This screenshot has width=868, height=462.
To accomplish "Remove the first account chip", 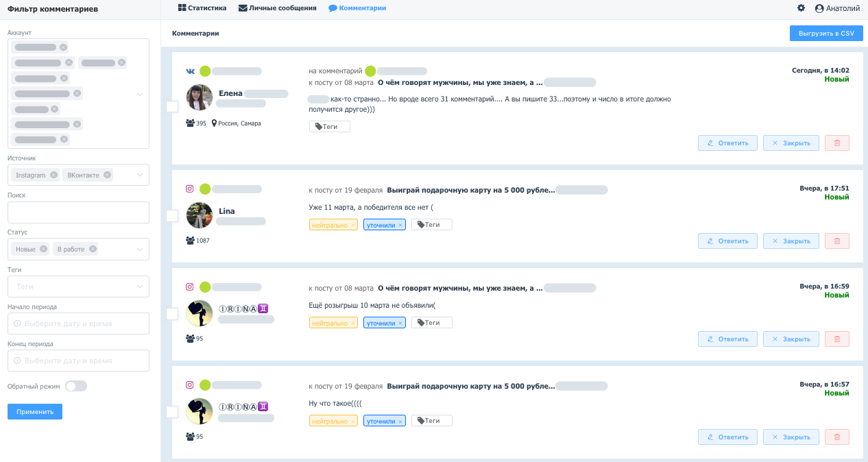I will tap(63, 47).
